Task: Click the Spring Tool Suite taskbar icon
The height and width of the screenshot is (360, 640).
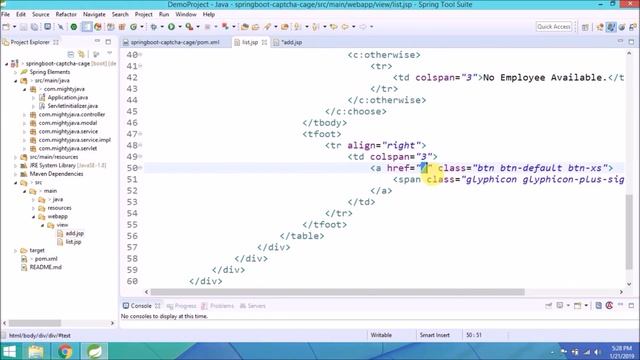Action: 94,351
